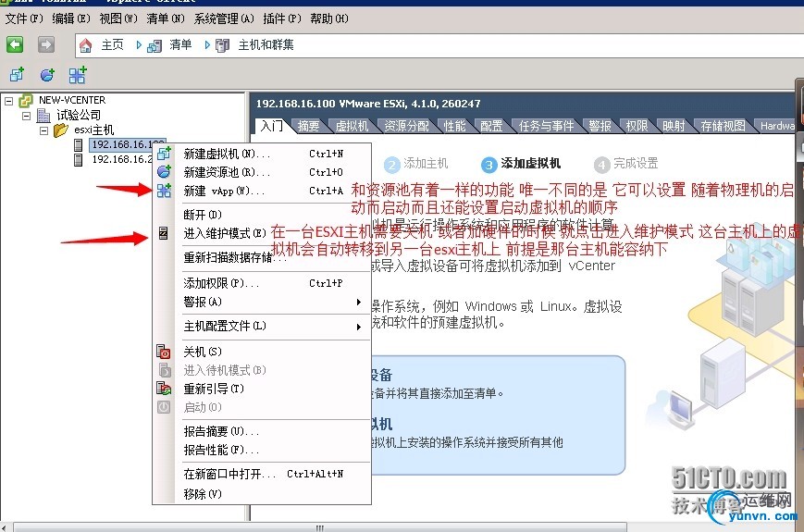The height and width of the screenshot is (532, 804).
Task: Switch to the 资源分配 tab
Action: [x=406, y=126]
